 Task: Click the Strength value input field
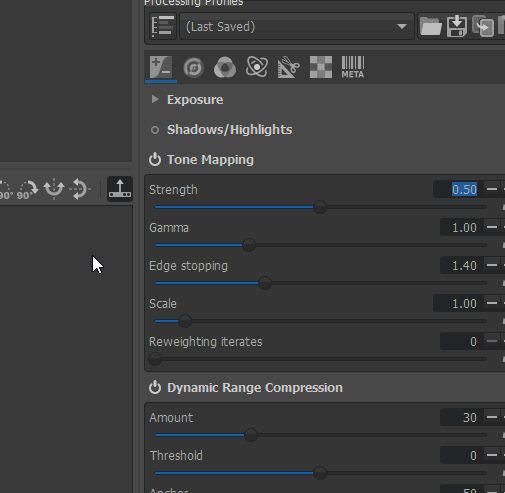[x=457, y=189]
